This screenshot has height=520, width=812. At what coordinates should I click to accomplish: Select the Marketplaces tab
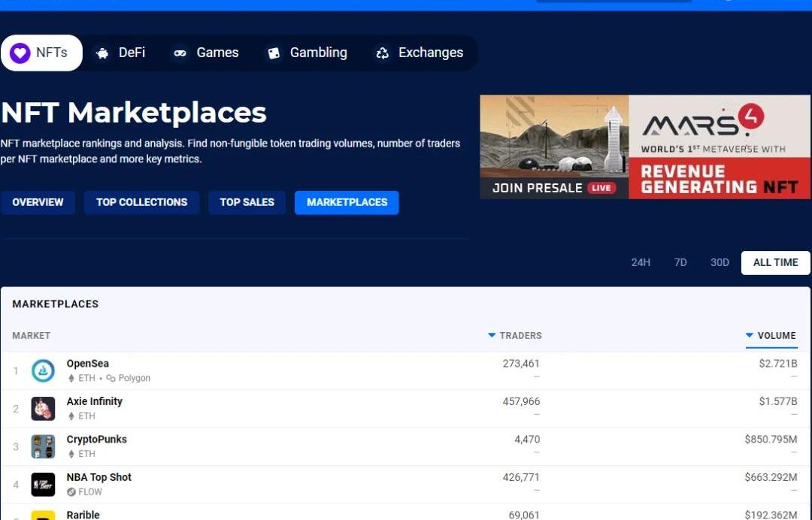coord(347,202)
